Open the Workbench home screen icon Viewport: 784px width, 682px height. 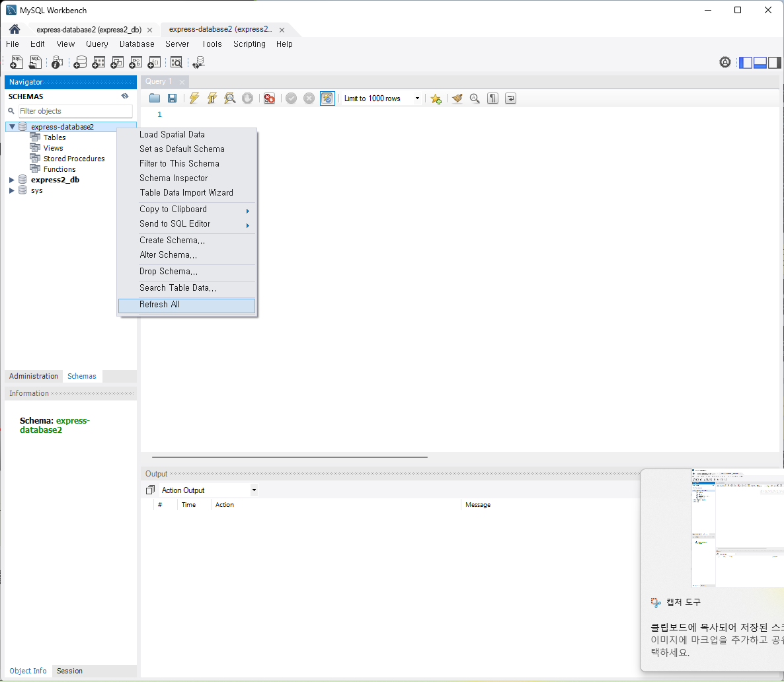[x=15, y=29]
